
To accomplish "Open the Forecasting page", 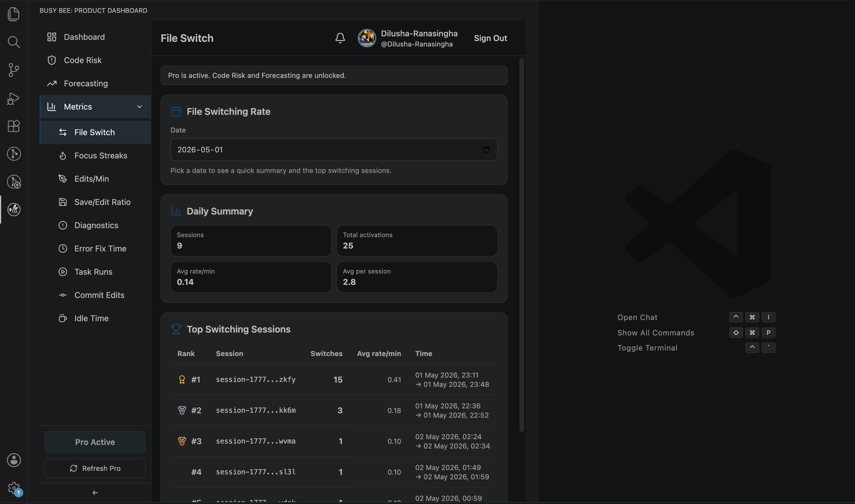I will [x=95, y=83].
